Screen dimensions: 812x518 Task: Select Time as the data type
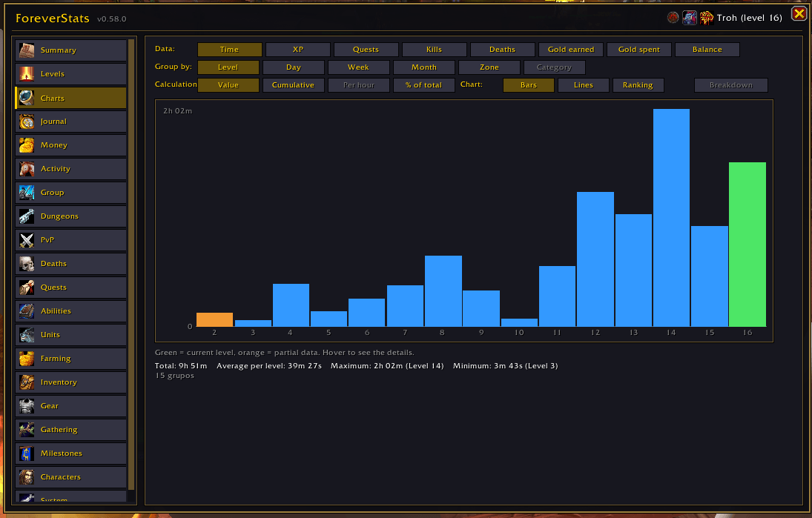pyautogui.click(x=229, y=50)
